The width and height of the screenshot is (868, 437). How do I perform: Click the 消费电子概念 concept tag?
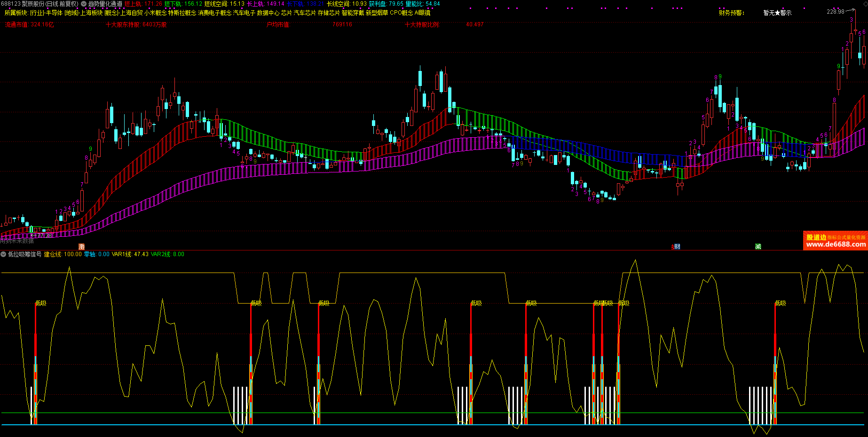point(215,13)
